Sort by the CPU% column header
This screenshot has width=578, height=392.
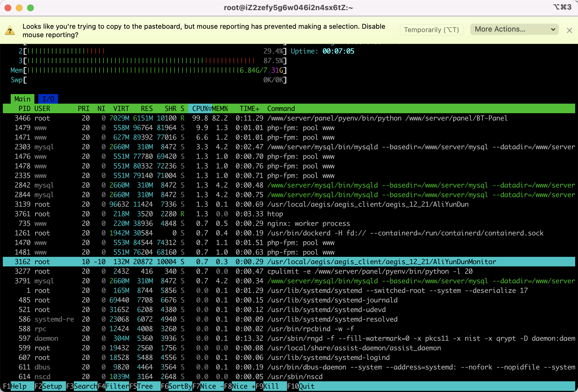[200, 108]
